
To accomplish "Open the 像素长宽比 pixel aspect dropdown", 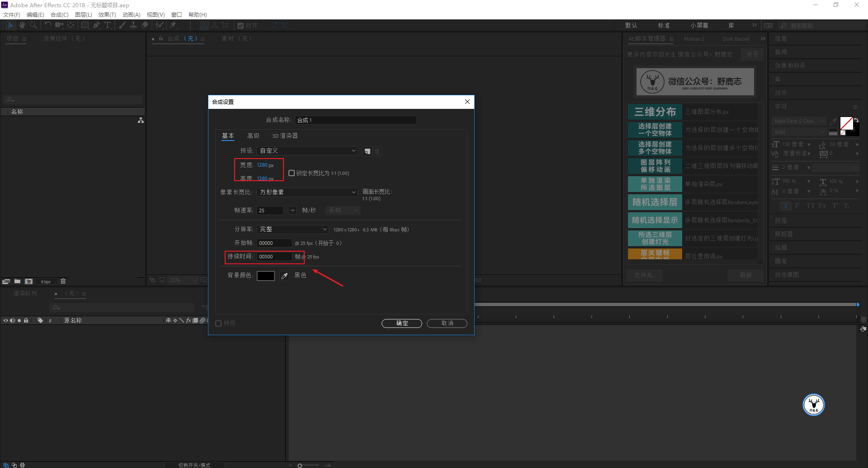I will (x=307, y=192).
